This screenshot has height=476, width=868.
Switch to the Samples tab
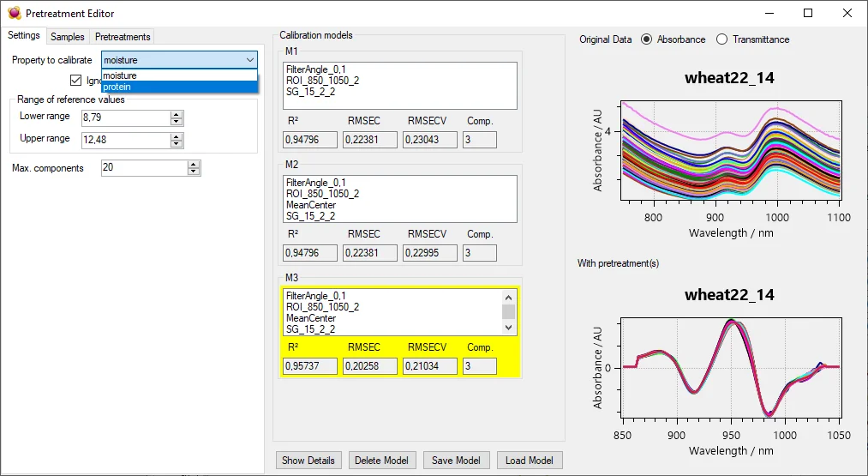tap(68, 37)
